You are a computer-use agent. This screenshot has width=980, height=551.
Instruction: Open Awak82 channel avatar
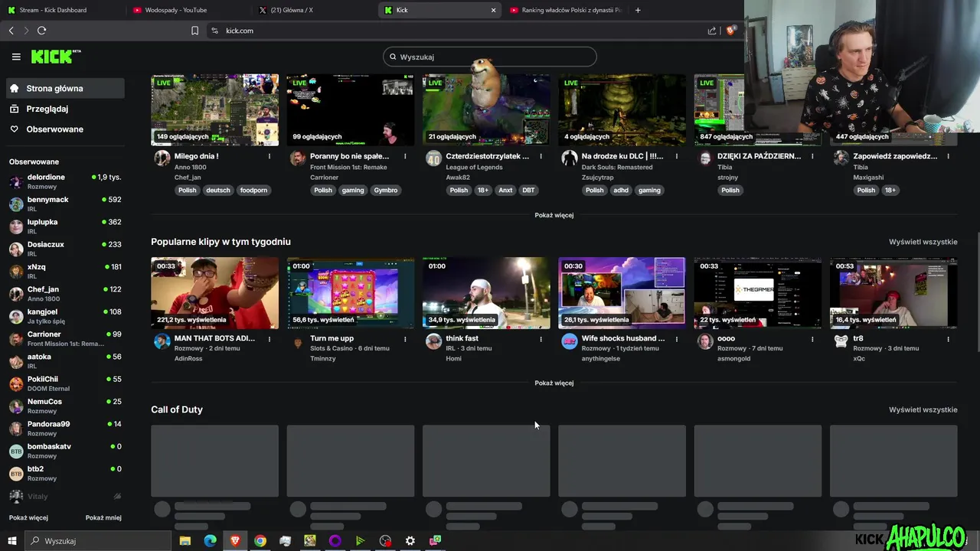pyautogui.click(x=433, y=158)
